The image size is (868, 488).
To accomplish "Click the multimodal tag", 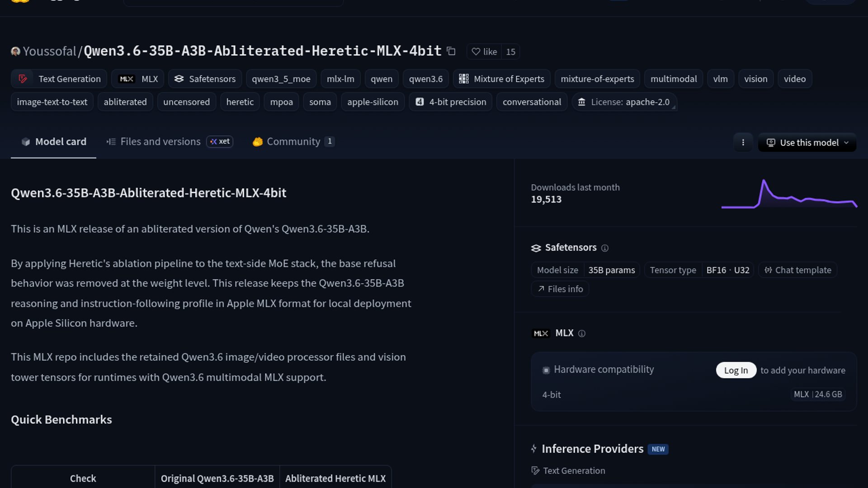I will pos(674,79).
